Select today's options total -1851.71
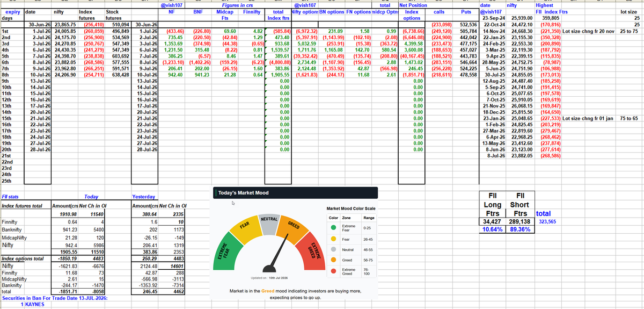This screenshot has height=309, width=644. point(68,290)
